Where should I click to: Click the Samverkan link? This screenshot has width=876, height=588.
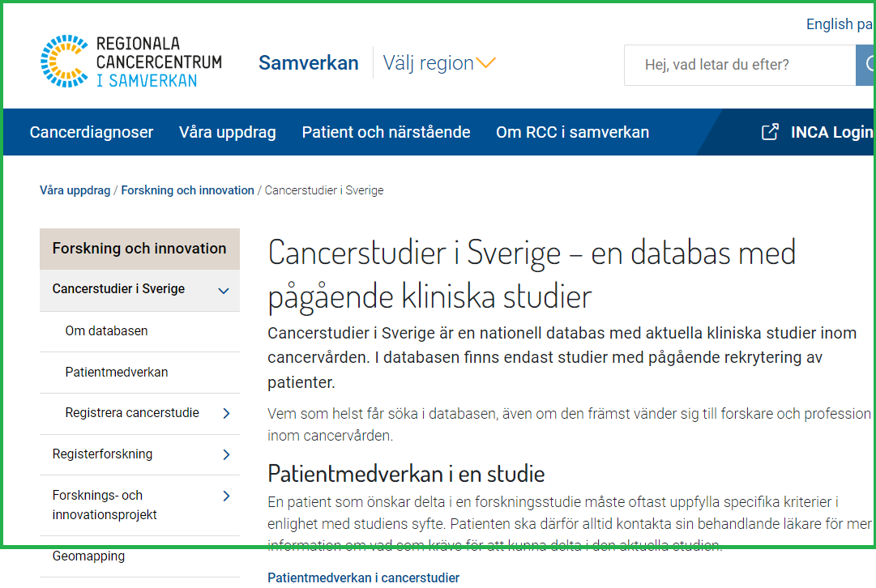coord(308,62)
